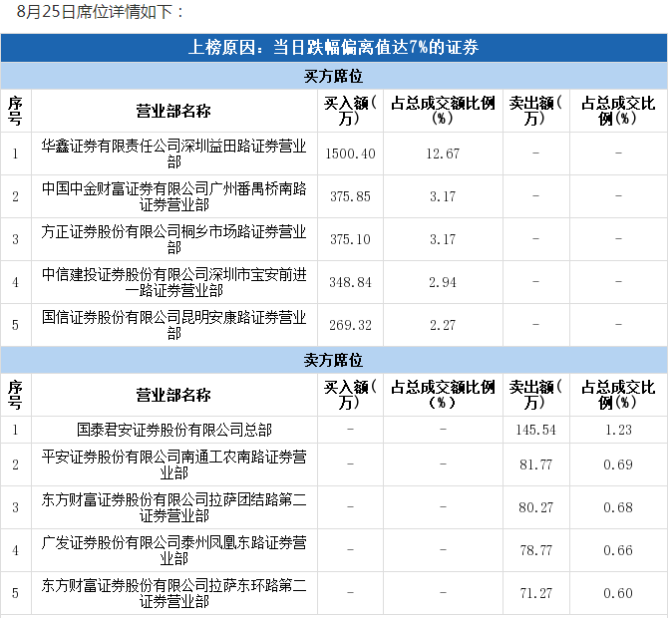This screenshot has height=618, width=672.
Task: Click 中信建投证券 深圳市宝安前进一路 branch name
Action: click(174, 282)
